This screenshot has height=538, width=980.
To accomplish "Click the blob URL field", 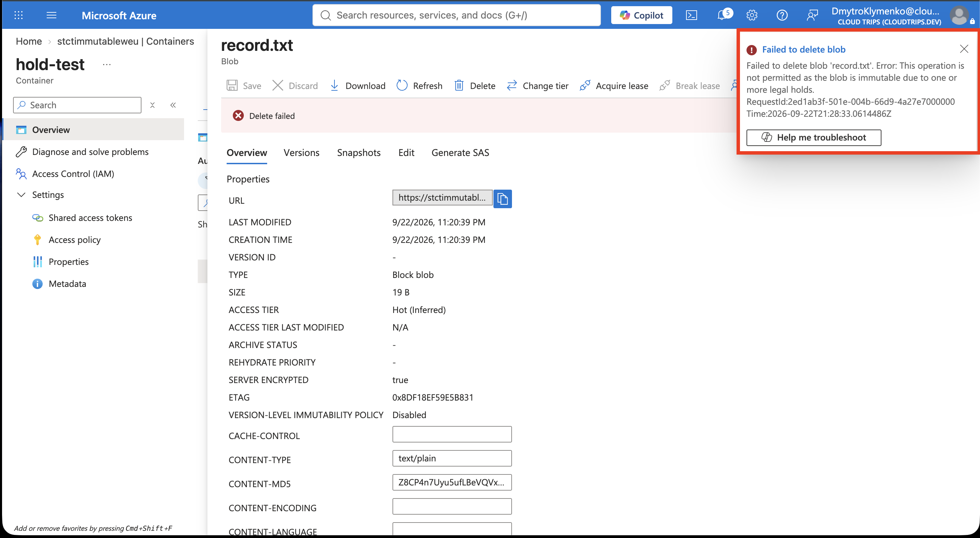I will point(443,198).
